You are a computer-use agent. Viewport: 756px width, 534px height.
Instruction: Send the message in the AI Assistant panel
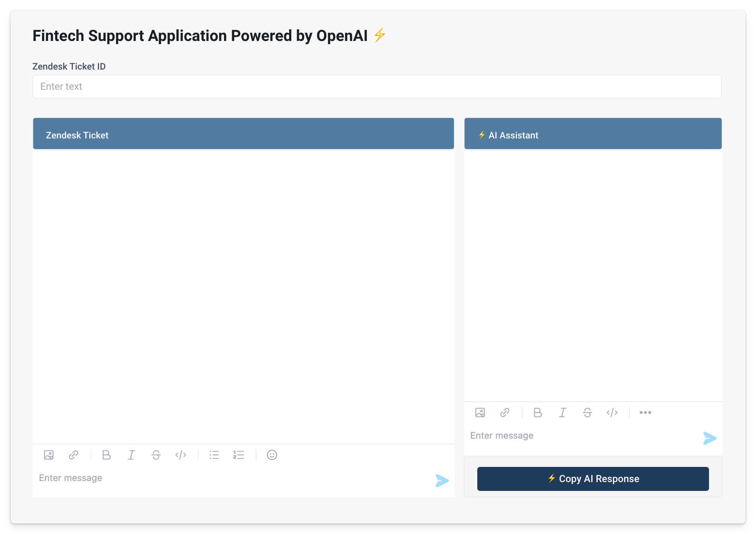click(x=710, y=438)
